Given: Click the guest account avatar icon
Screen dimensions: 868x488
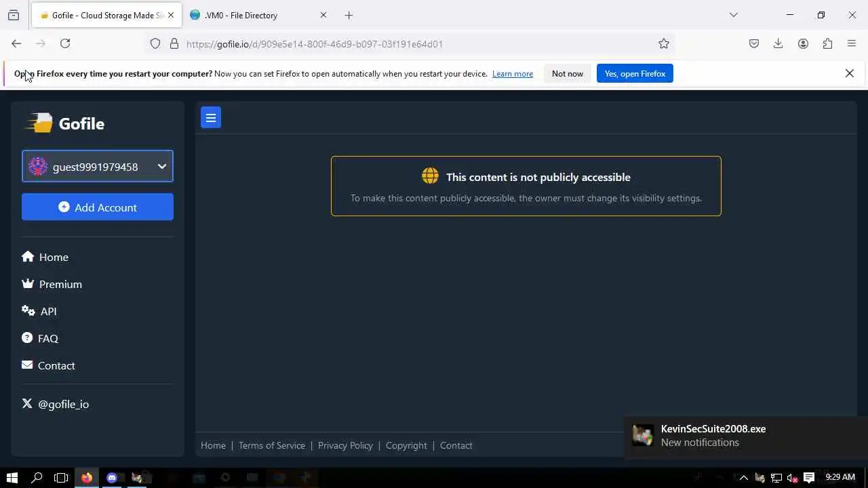Looking at the screenshot, I should pyautogui.click(x=38, y=166).
